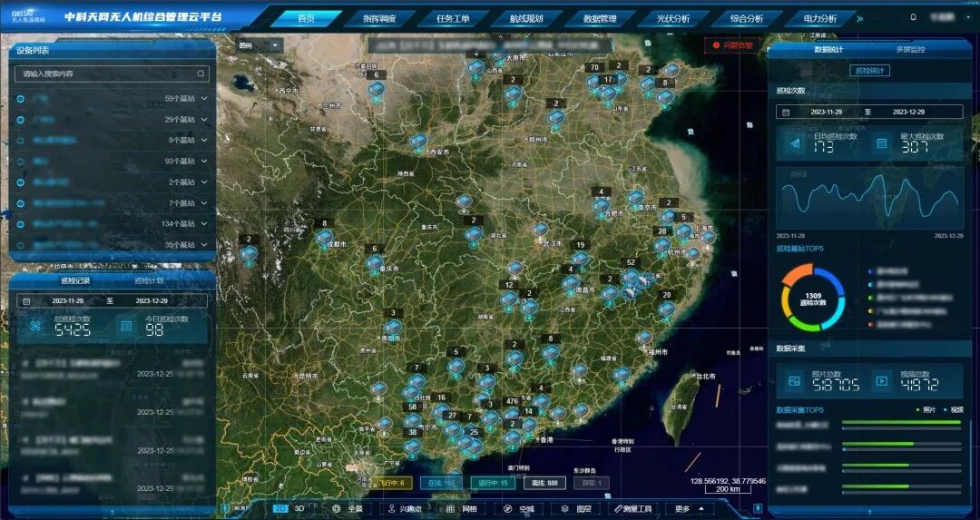Toggle visibility of the 134个基站 group
Image resolution: width=980 pixels, height=520 pixels.
pos(21,224)
